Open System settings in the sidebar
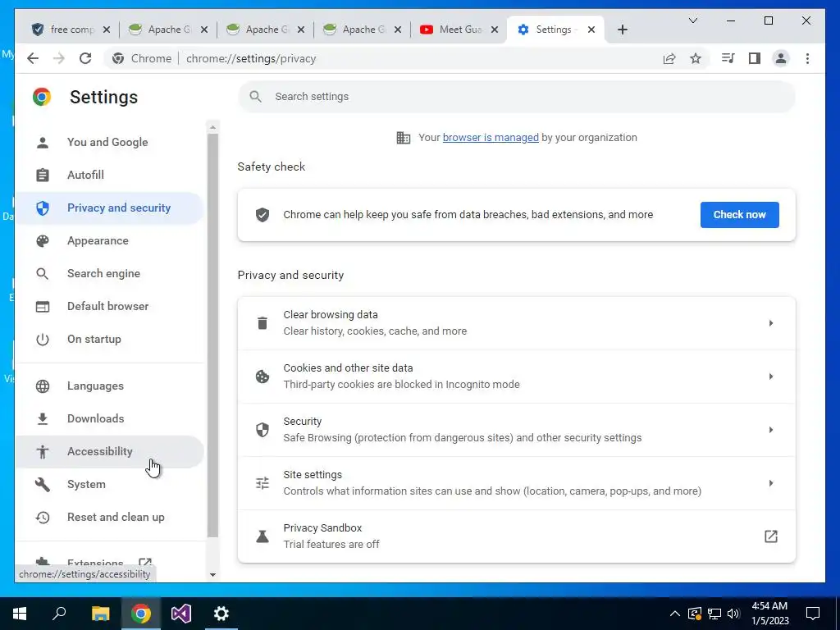The height and width of the screenshot is (630, 840). (109, 484)
